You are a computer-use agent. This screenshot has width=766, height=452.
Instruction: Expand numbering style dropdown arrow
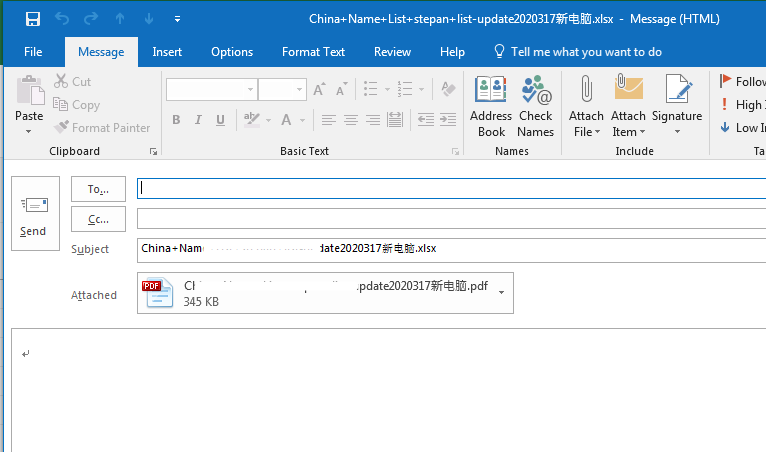click(421, 89)
